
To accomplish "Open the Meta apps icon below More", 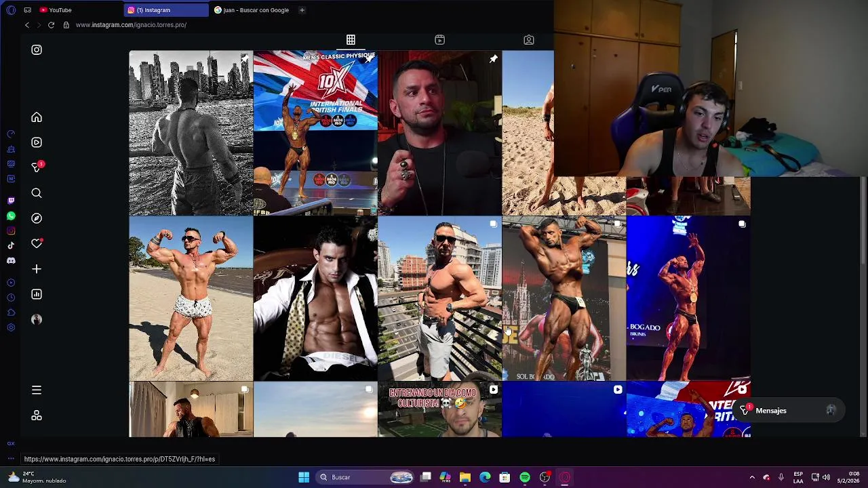I will [37, 415].
